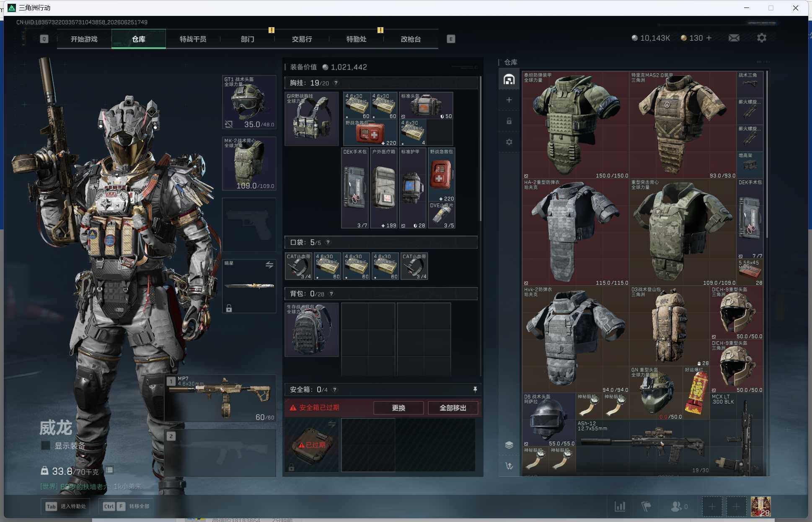This screenshot has width=812, height=522.
Task: Click the 进入特勤处 Tab shortcut button
Action: coord(66,506)
